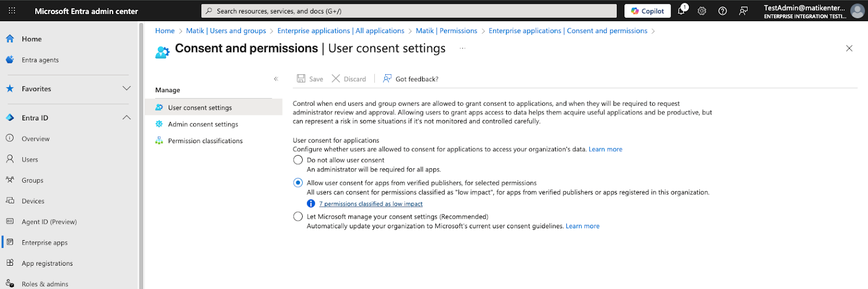
Task: Open the portal settings gear icon
Action: 702,11
